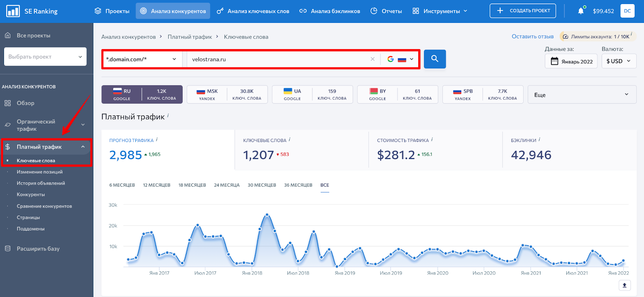This screenshot has height=297, width=644.
Task: Open Конкуренты sidebar subitem
Action: pos(31,194)
